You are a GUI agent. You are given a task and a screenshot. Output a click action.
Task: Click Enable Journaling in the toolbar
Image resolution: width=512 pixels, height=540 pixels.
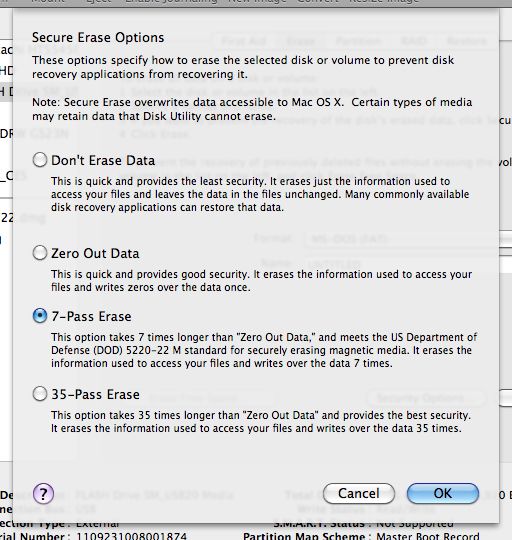coord(171,1)
